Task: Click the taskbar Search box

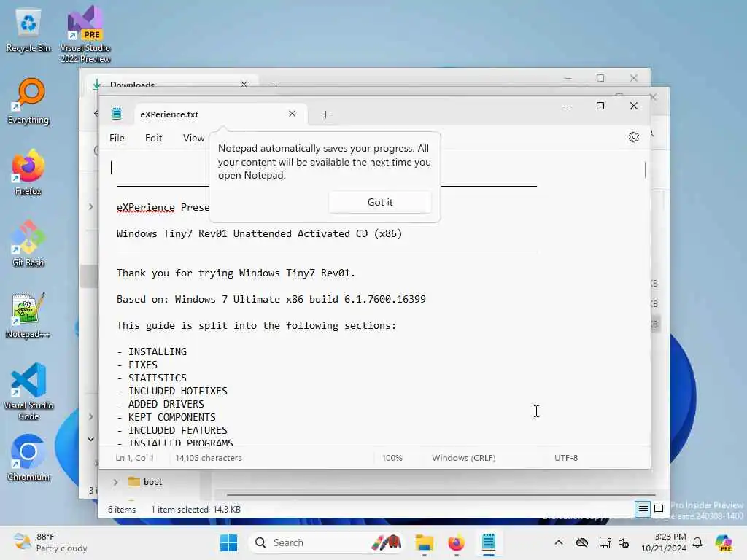Action: click(327, 542)
